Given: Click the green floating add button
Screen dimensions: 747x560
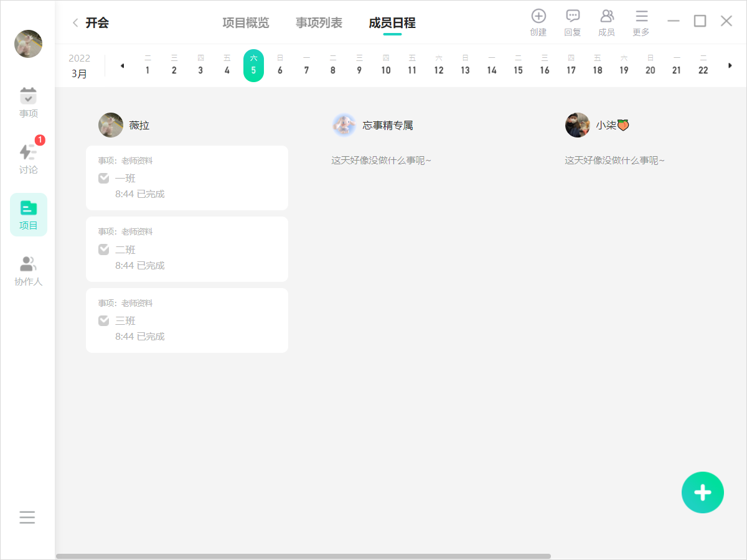Looking at the screenshot, I should [703, 492].
